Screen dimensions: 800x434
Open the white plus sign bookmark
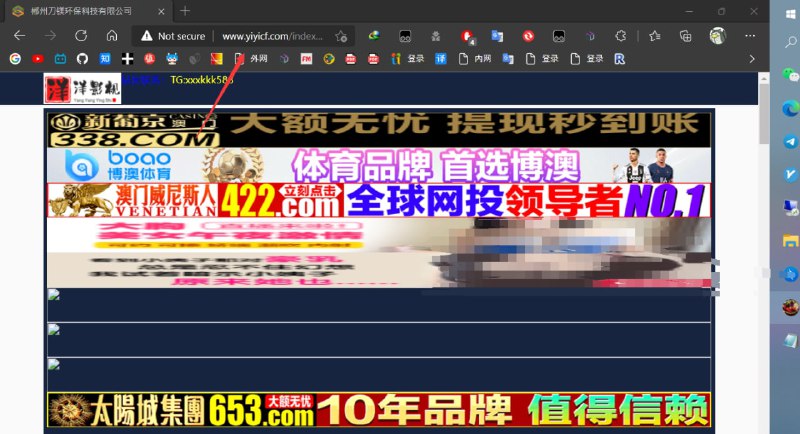click(x=127, y=59)
